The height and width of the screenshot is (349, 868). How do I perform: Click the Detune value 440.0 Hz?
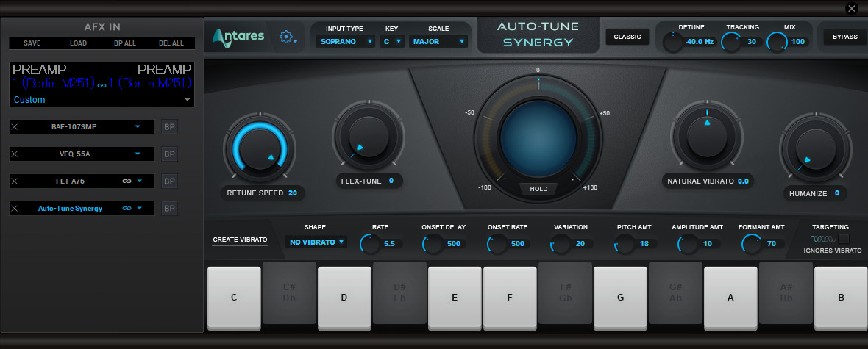(x=700, y=41)
